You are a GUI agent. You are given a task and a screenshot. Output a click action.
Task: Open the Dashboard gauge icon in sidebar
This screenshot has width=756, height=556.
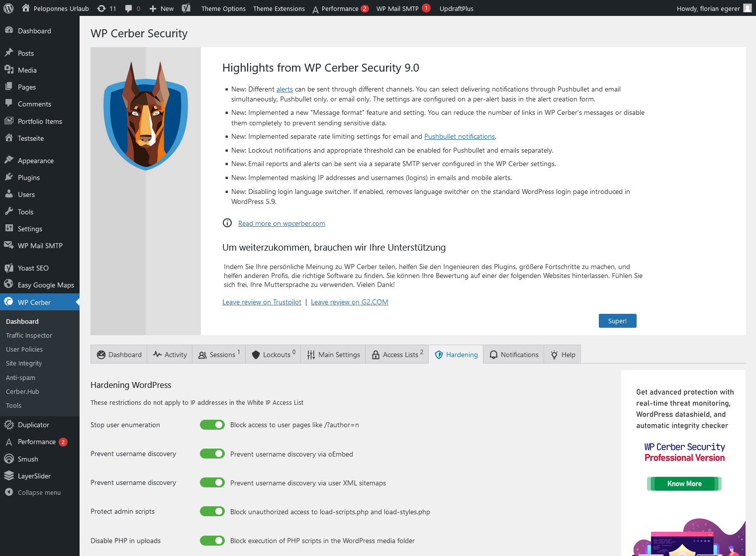[9, 30]
